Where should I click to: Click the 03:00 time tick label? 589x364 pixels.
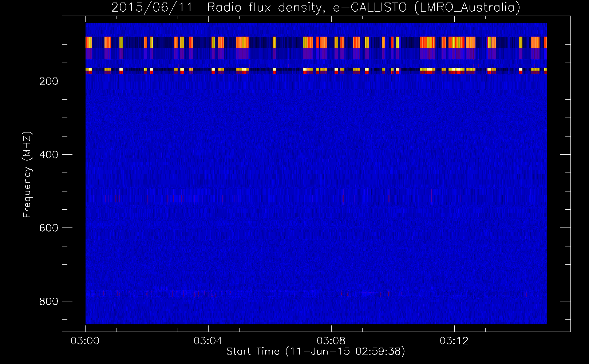tap(85, 341)
